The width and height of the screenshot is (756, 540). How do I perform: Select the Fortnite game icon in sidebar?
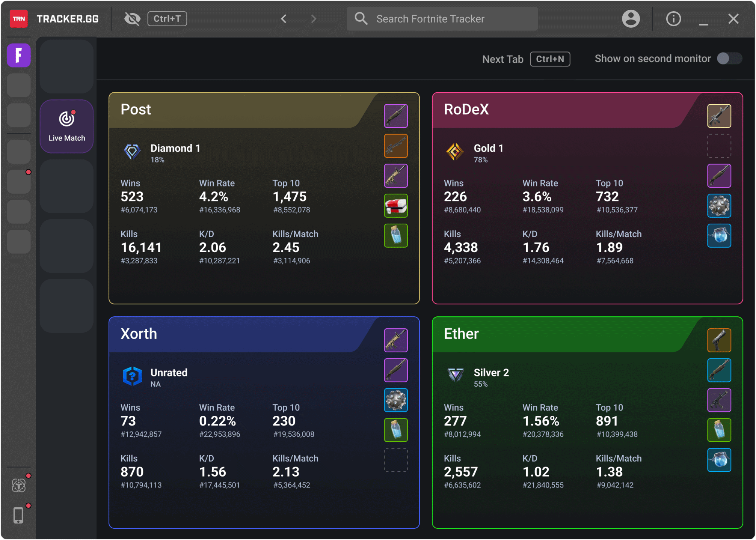[19, 55]
